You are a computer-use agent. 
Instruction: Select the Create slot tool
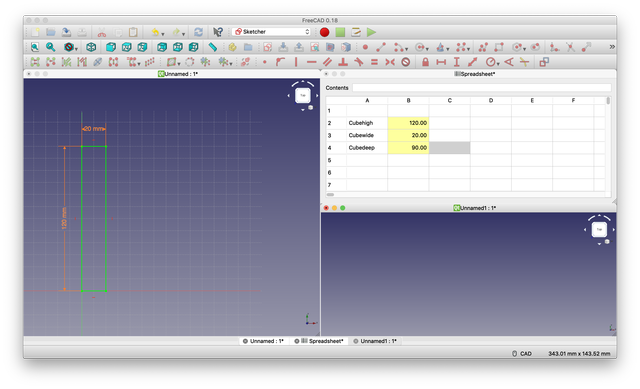click(535, 47)
